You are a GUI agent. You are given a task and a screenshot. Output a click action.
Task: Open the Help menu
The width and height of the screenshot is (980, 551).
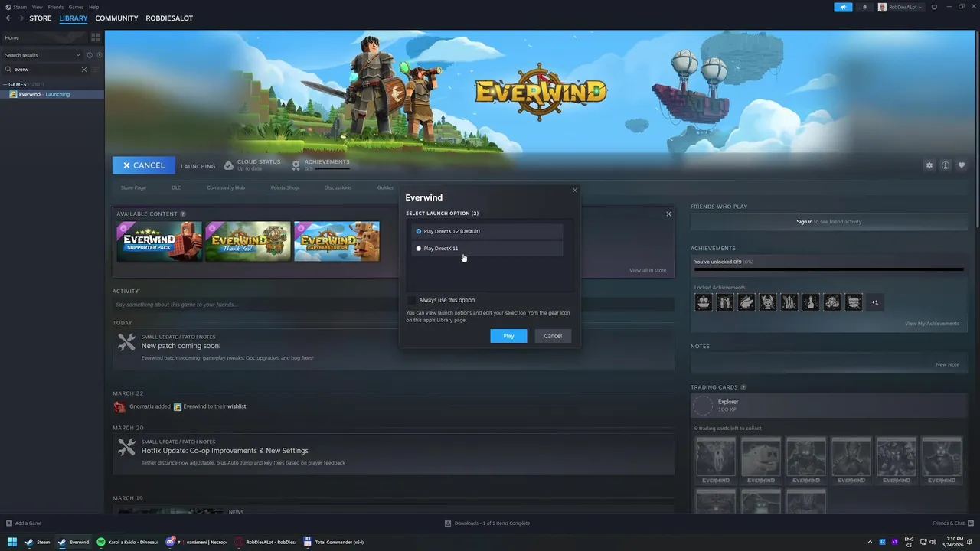coord(93,7)
